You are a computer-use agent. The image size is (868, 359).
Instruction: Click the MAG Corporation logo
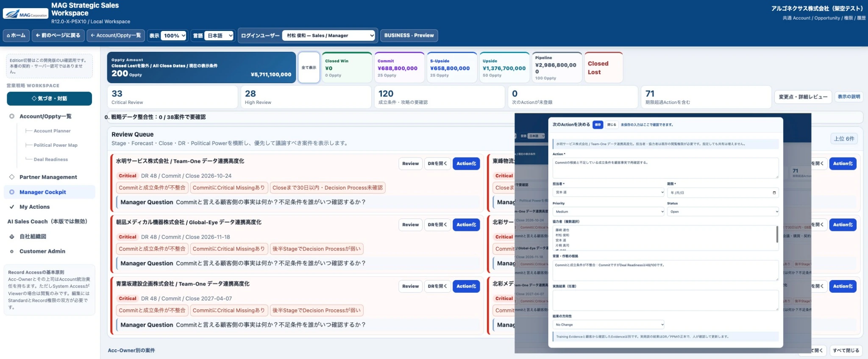click(x=25, y=14)
